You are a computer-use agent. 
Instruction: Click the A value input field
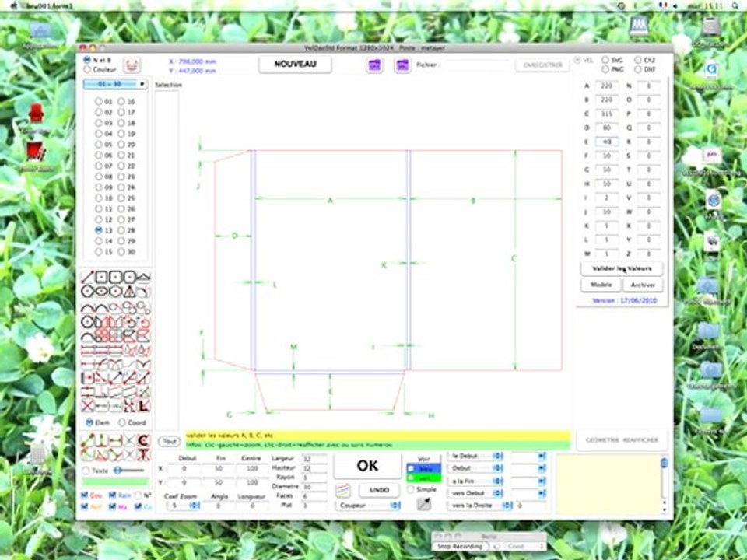606,86
